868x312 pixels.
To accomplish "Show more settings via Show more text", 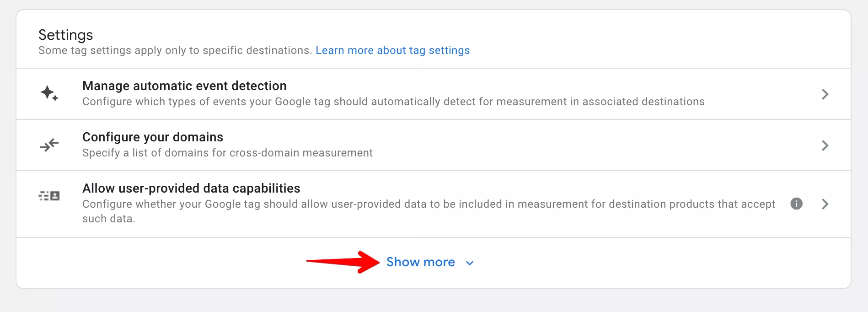I will pyautogui.click(x=420, y=262).
